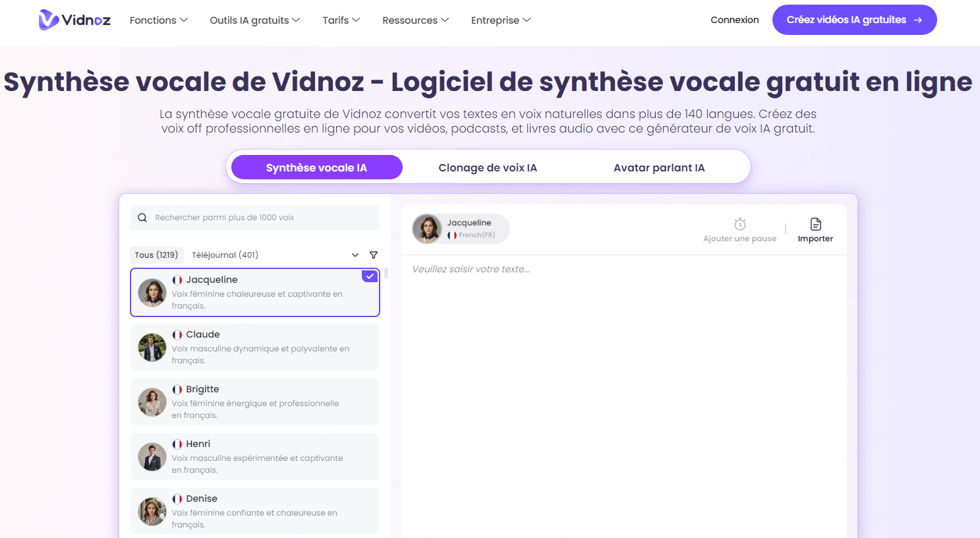Viewport: 980px width, 538px height.
Task: Click the Ajouter une pause clock icon
Action: coord(740,224)
